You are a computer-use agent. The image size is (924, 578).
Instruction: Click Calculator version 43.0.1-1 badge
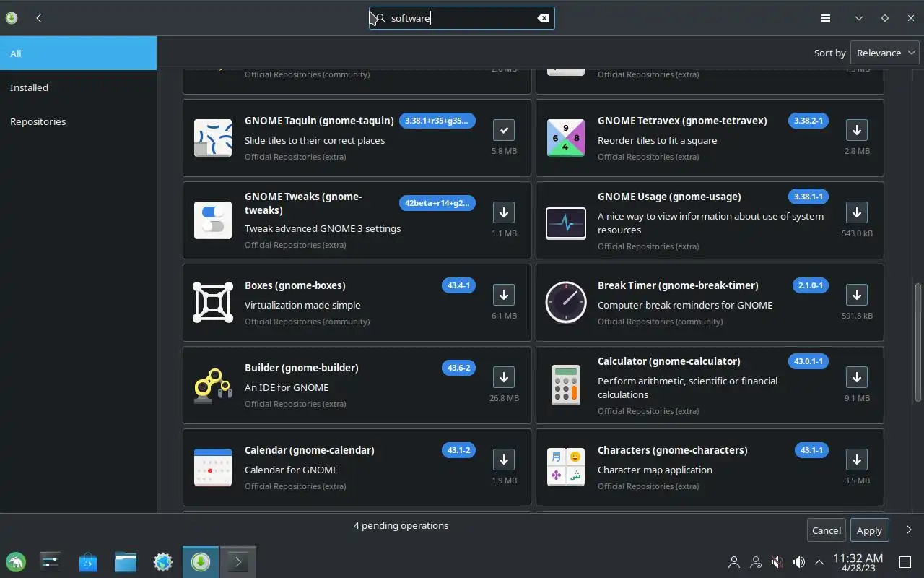click(x=808, y=361)
